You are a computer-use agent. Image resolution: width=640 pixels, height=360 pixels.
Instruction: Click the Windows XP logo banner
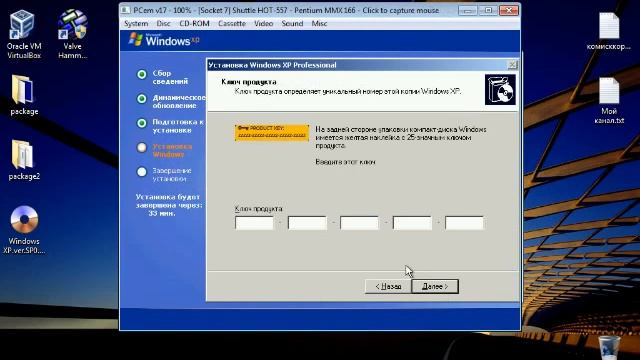[164, 40]
